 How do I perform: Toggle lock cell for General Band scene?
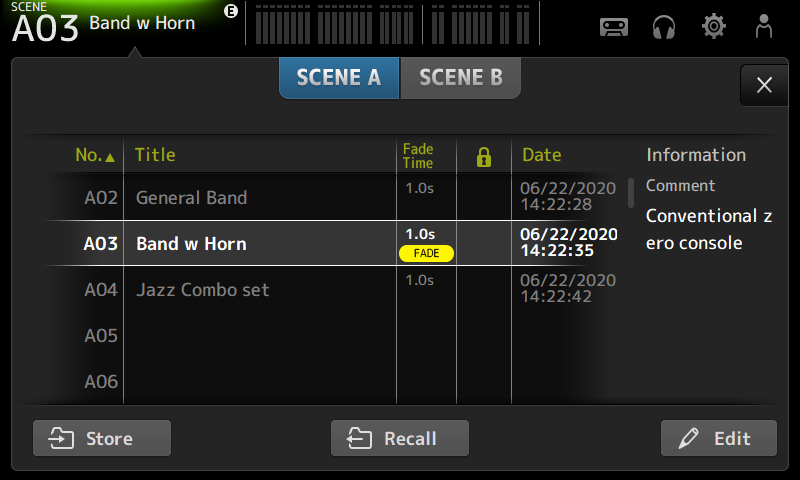pos(484,197)
